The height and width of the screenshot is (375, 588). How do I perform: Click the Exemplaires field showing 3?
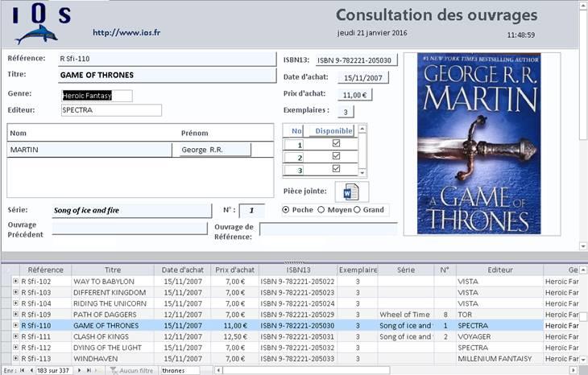pyautogui.click(x=346, y=112)
